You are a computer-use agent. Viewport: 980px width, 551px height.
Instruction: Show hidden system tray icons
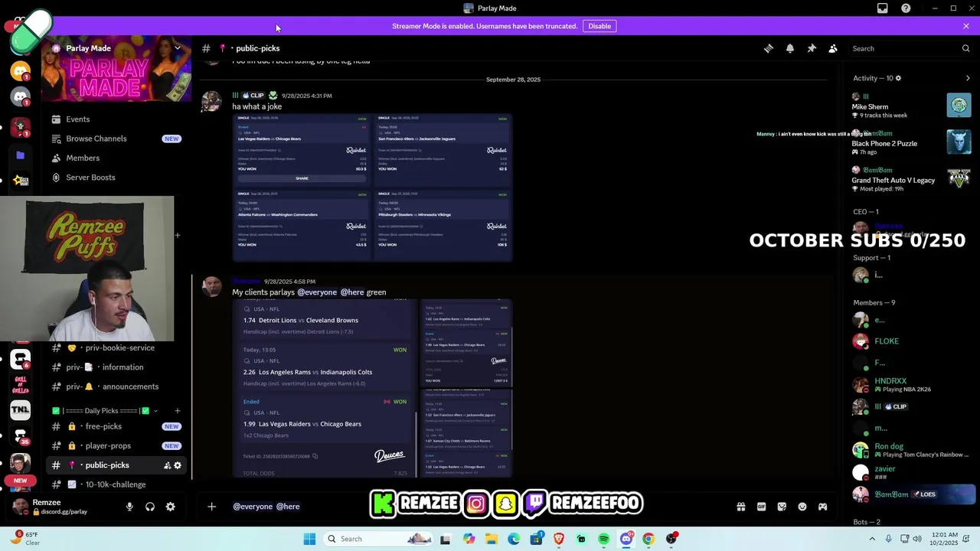[x=871, y=539]
